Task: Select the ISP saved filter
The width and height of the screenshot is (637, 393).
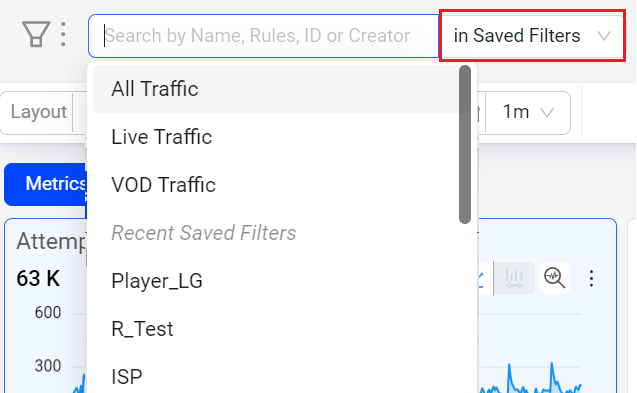Action: coord(276,377)
